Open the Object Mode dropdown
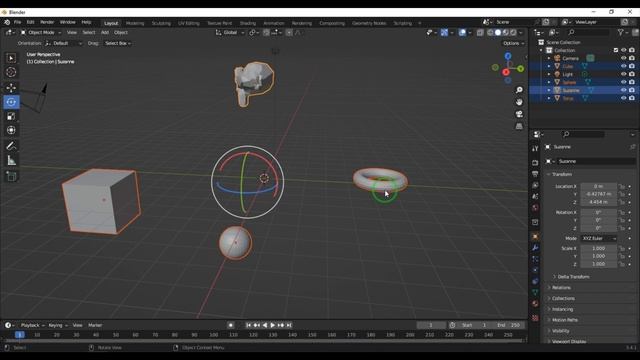640x360 pixels. point(41,32)
